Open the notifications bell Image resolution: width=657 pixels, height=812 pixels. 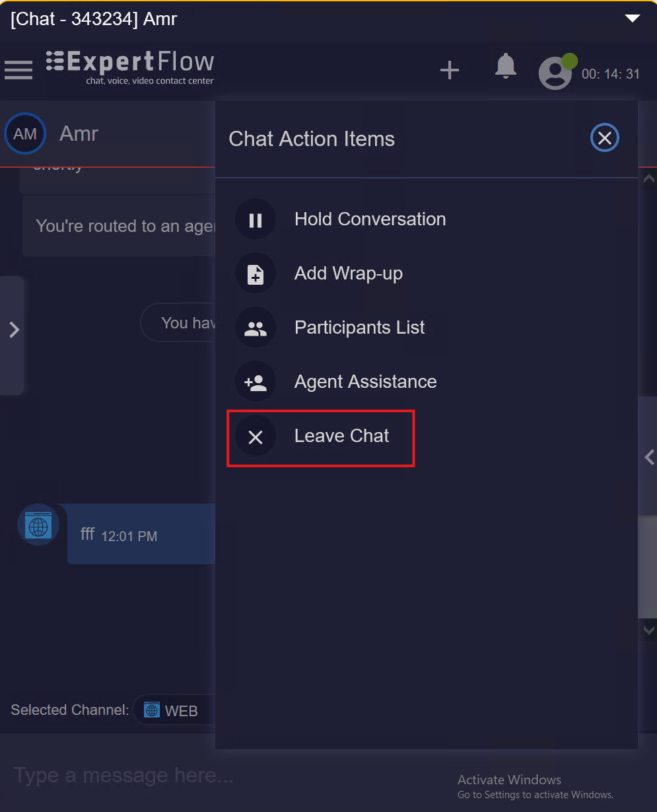[x=506, y=66]
